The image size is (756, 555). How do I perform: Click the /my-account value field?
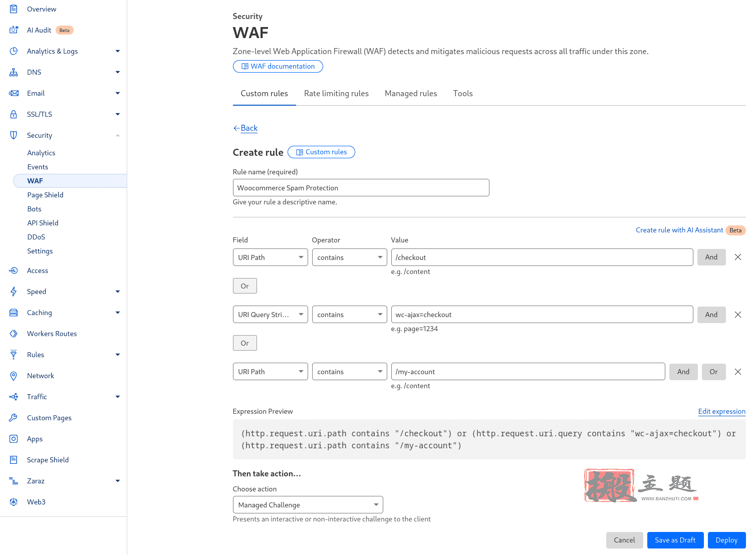pos(528,372)
